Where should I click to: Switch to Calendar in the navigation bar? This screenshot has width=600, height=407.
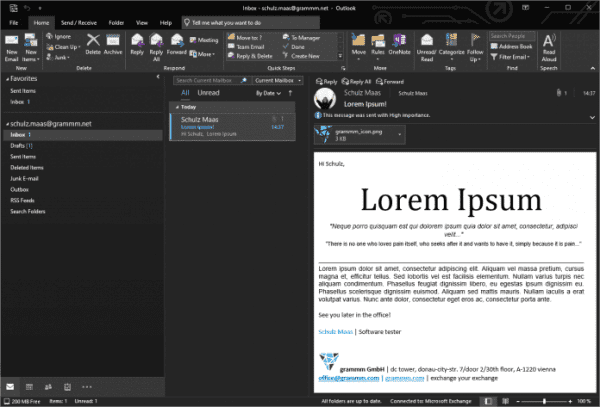coord(29,387)
